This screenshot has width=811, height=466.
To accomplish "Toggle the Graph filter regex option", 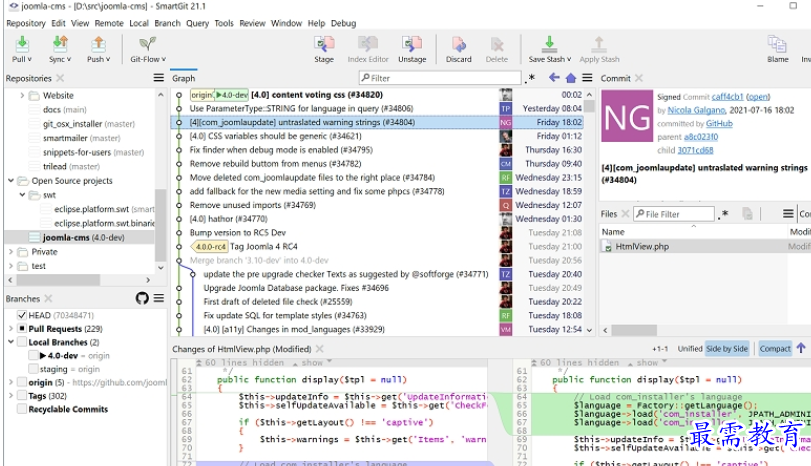I will (x=530, y=78).
